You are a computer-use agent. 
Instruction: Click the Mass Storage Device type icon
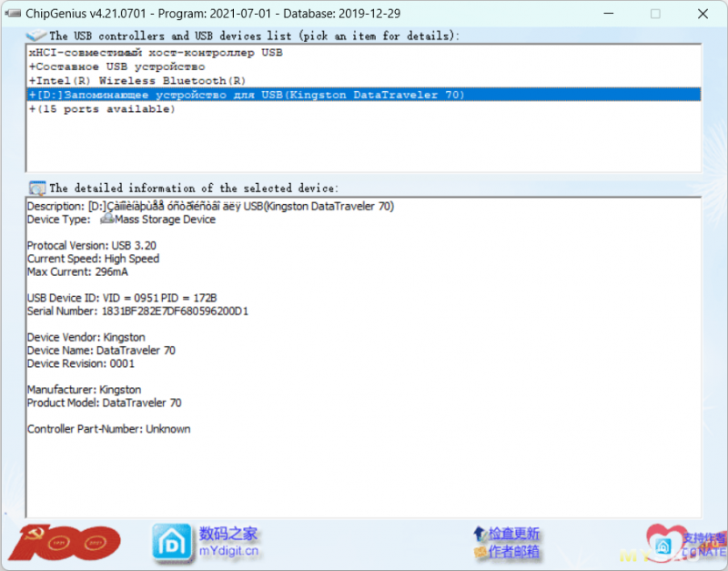(107, 219)
